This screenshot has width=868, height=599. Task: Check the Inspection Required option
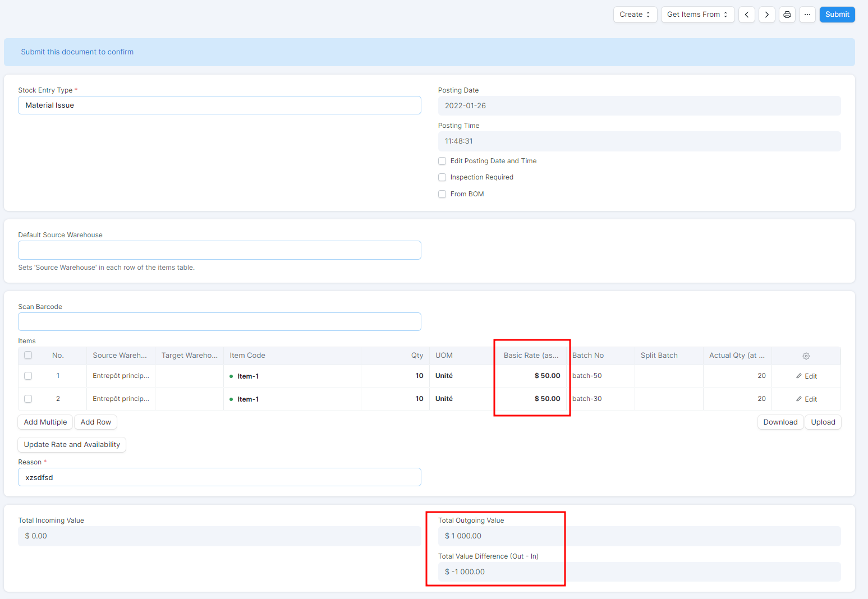(442, 177)
